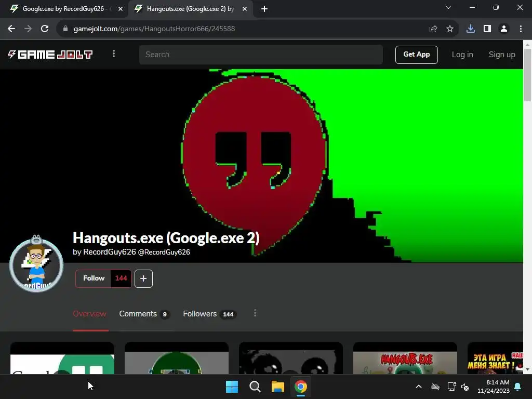Click the Game Jolt logo
This screenshot has width=532, height=399.
click(x=50, y=54)
